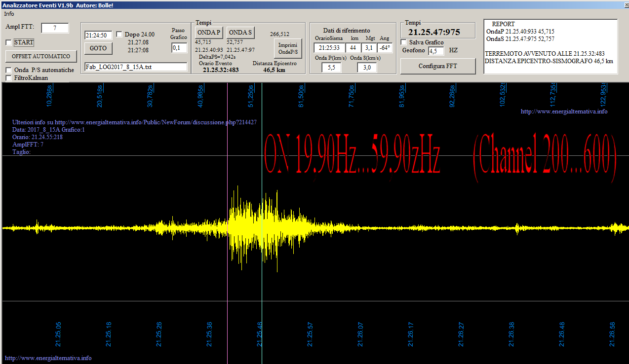629x364 pixels.
Task: Click the 'Taglio:' overlay text
Action: [x=22, y=152]
